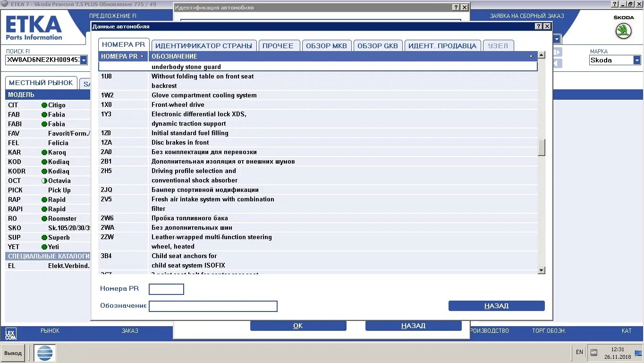Select the Номера PR tab

(124, 44)
